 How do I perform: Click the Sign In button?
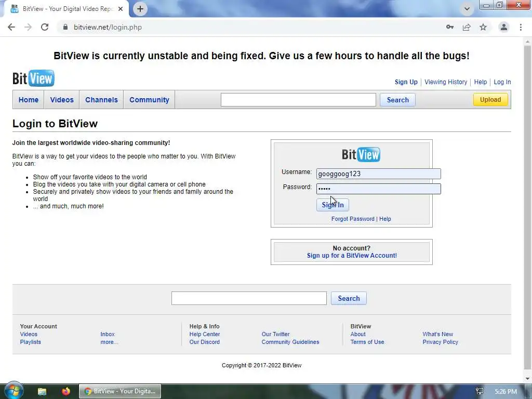[332, 205]
